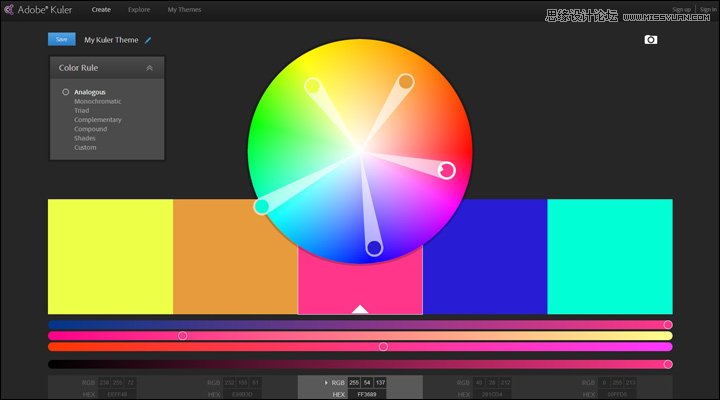Viewport: 720px width, 400px height.
Task: Click the brightness slider knob
Action: coord(668,364)
